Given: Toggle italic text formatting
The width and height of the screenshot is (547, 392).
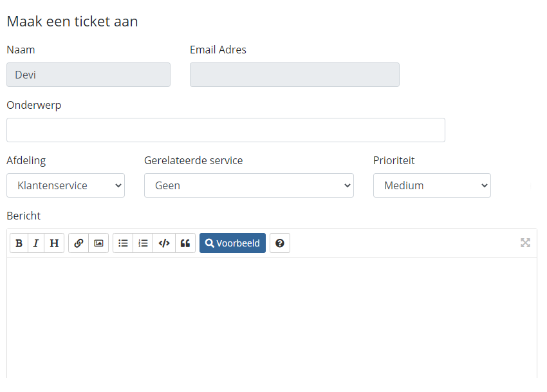Looking at the screenshot, I should click(36, 243).
